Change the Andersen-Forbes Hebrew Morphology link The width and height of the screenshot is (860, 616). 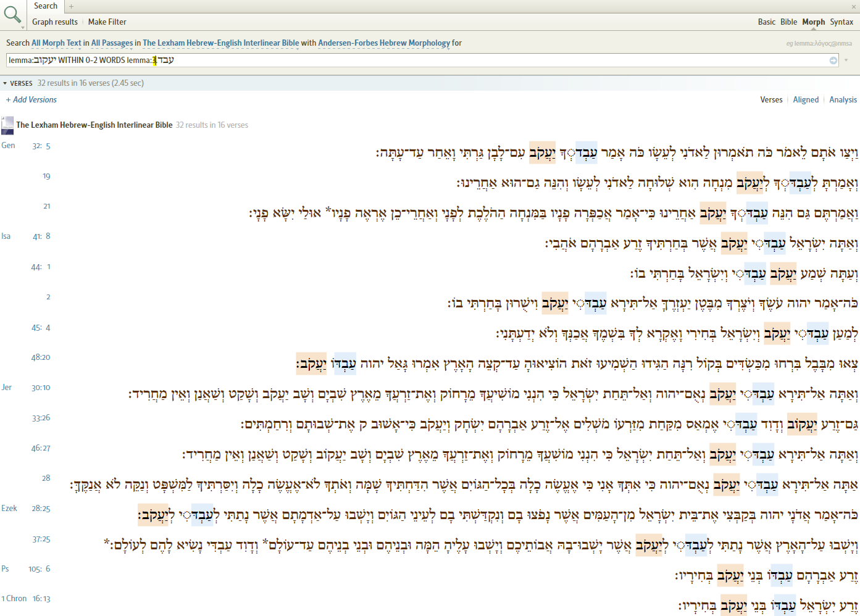pos(384,43)
